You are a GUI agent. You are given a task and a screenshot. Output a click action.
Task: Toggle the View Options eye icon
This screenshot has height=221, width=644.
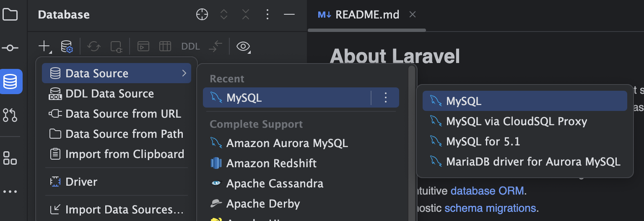coord(244,46)
